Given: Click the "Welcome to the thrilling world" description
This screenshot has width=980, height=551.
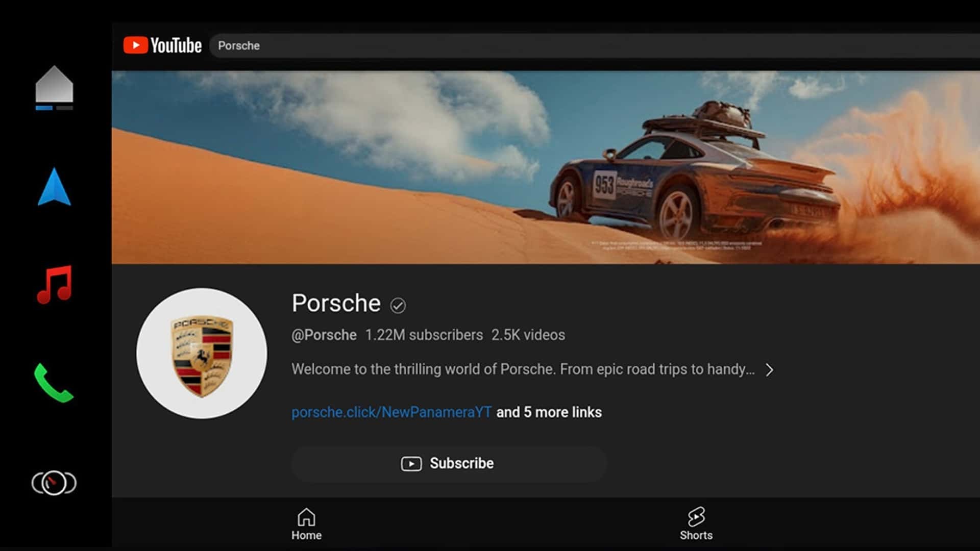Looking at the screenshot, I should pos(523,369).
